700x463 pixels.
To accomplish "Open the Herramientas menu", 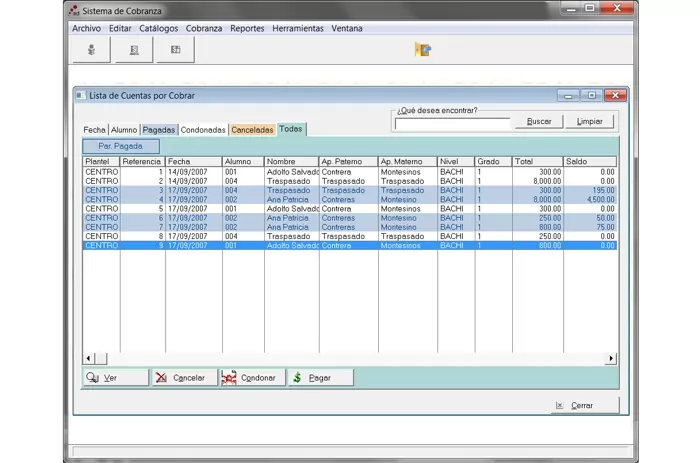I will (298, 29).
